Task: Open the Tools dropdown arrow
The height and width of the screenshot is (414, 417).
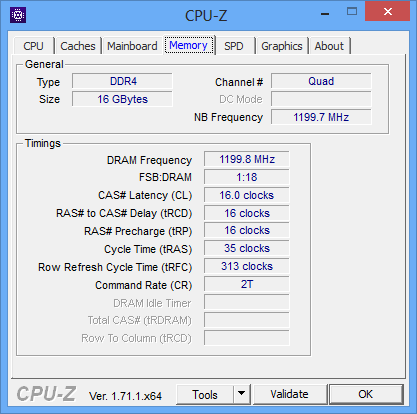Action: pyautogui.click(x=242, y=394)
